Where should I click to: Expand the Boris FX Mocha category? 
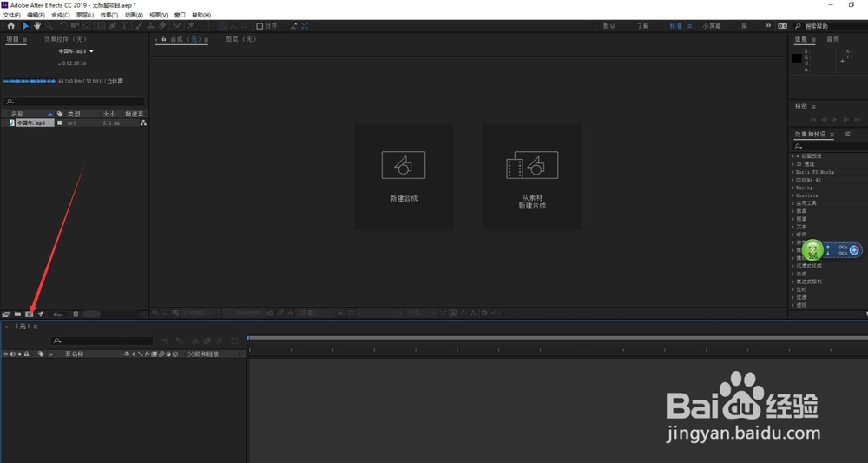pyautogui.click(x=792, y=172)
